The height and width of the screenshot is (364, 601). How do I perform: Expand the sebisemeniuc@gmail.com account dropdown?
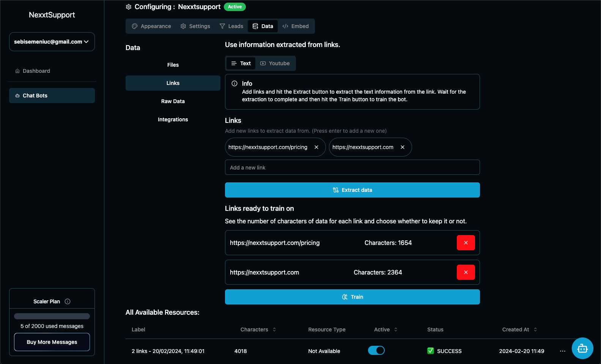(52, 42)
